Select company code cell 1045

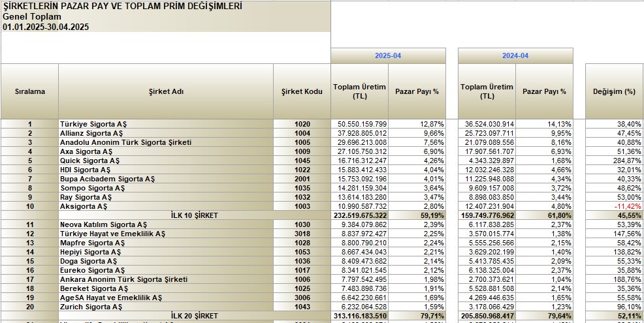click(x=302, y=161)
